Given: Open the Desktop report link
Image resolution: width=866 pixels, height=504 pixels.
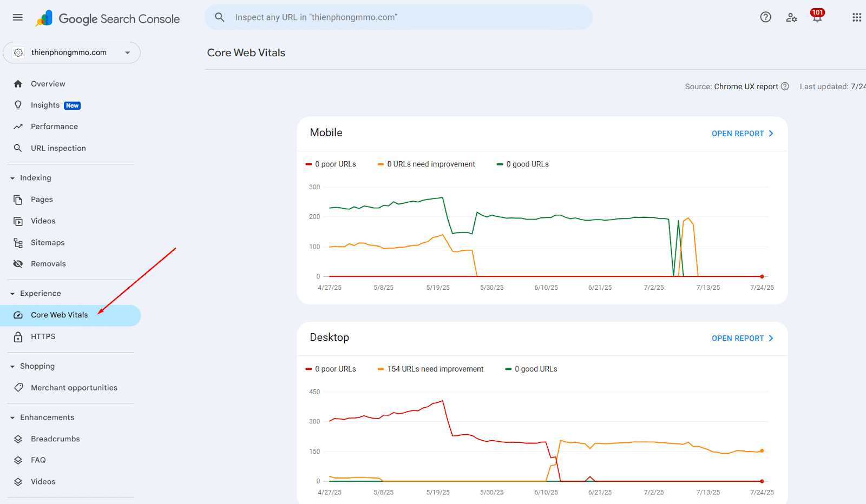Looking at the screenshot, I should click(x=742, y=339).
